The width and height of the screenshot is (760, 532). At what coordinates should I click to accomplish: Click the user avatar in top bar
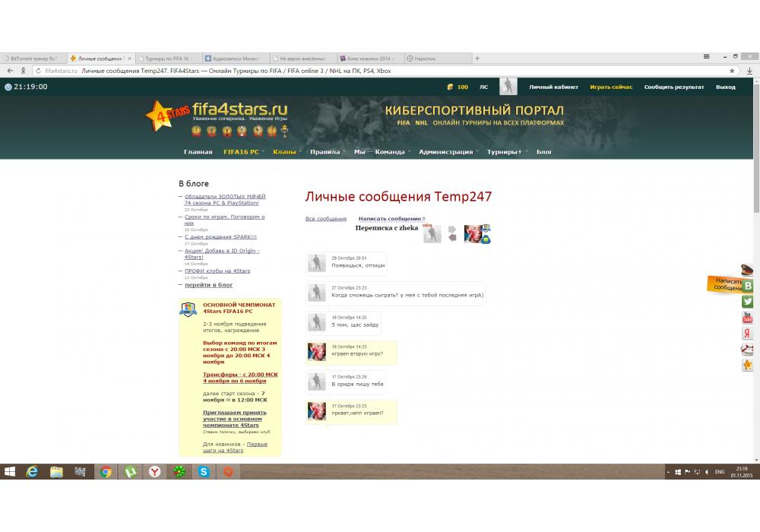(x=508, y=87)
